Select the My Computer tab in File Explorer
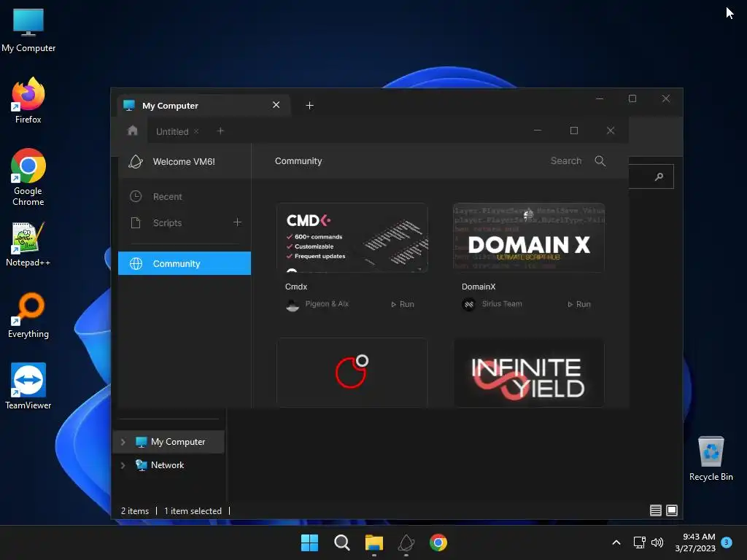The image size is (747, 560). [204, 105]
